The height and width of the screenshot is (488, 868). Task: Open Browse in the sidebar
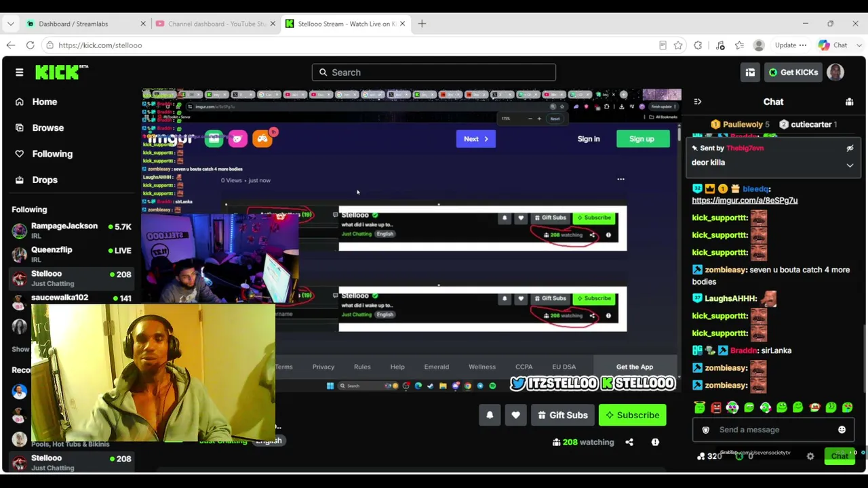coord(47,127)
